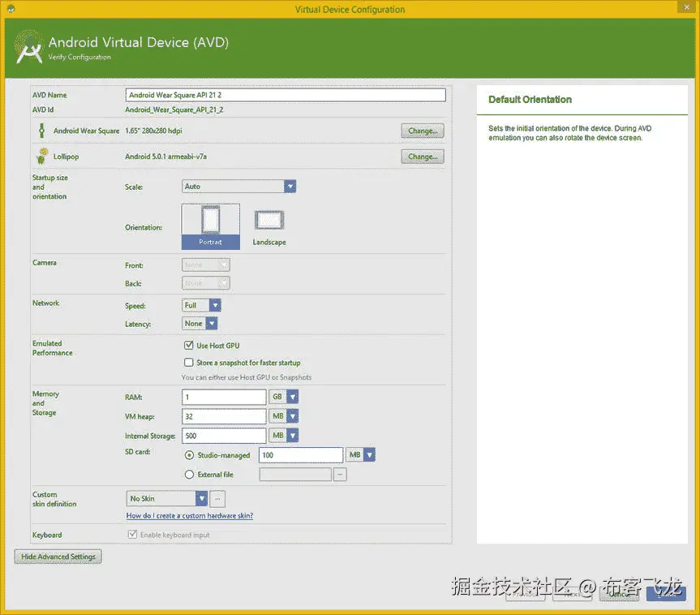700x615 pixels.
Task: Click the External file path field
Action: [x=295, y=475]
